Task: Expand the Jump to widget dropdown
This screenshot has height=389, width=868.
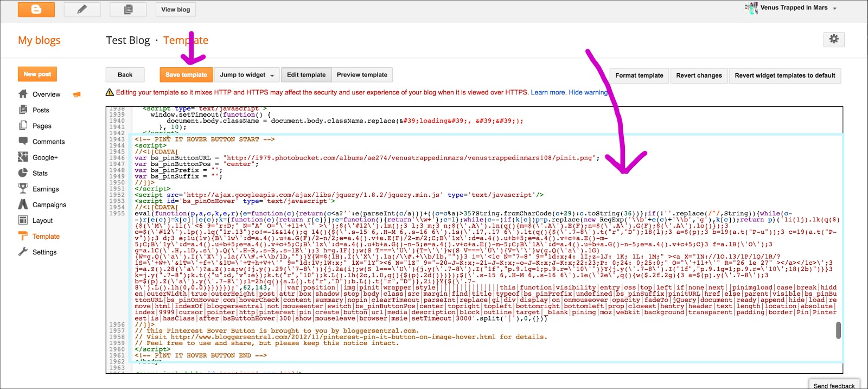Action: 247,75
